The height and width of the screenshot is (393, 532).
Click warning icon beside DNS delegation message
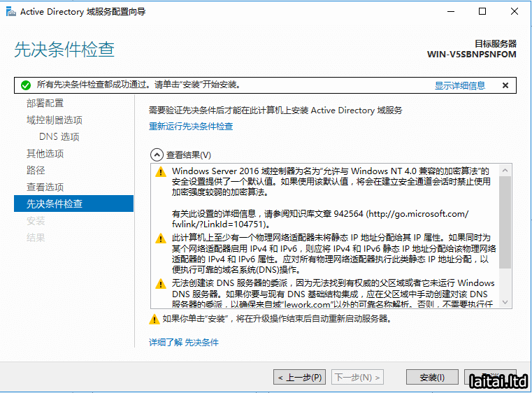tap(161, 284)
